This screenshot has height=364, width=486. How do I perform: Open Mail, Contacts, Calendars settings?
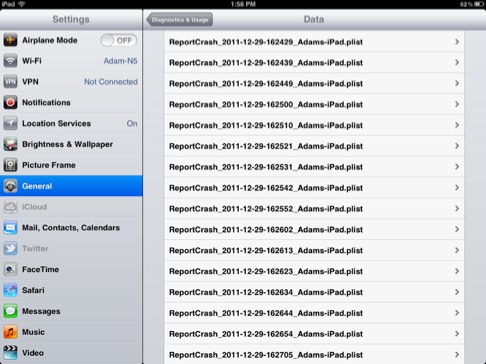pyautogui.click(x=71, y=228)
